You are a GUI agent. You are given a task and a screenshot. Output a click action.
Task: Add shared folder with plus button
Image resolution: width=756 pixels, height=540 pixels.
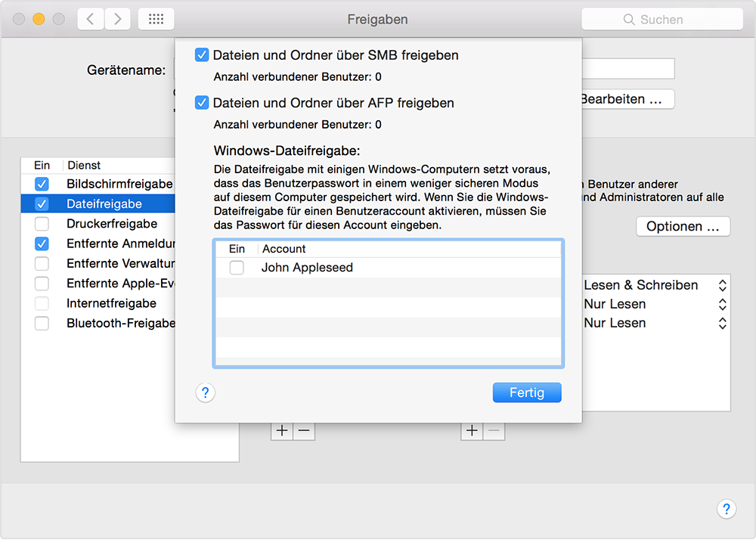click(x=282, y=430)
